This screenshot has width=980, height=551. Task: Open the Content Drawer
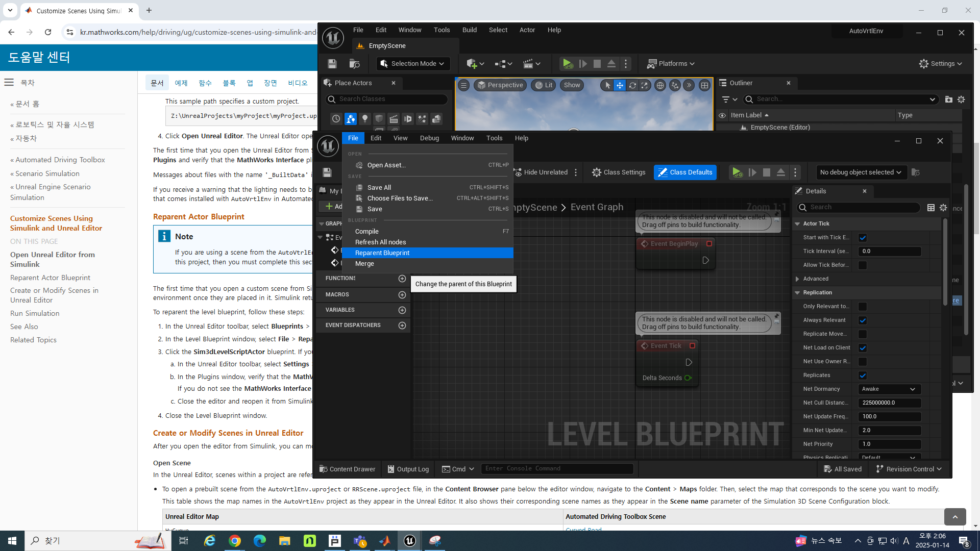[x=347, y=469]
